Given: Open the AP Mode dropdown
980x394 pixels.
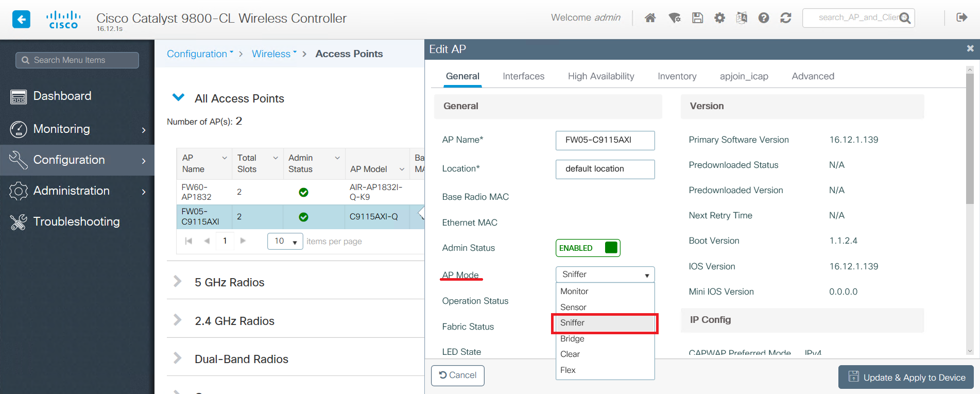Looking at the screenshot, I should click(605, 275).
